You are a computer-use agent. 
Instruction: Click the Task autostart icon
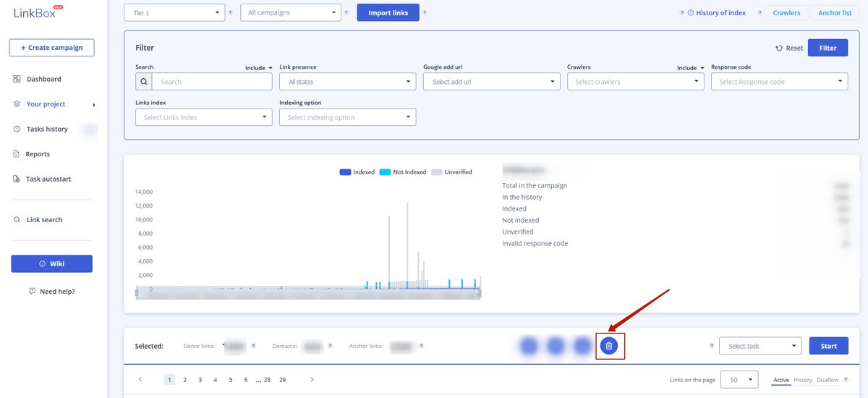[x=17, y=179]
